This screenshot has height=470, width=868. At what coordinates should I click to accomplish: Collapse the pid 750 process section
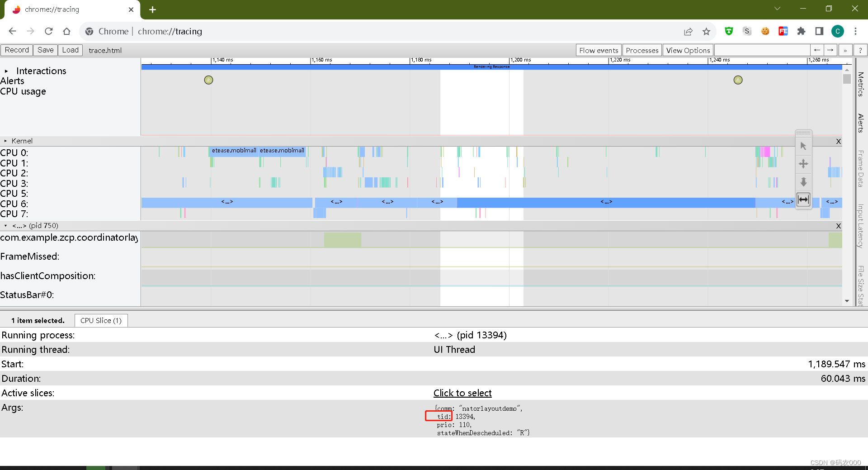(x=5, y=226)
